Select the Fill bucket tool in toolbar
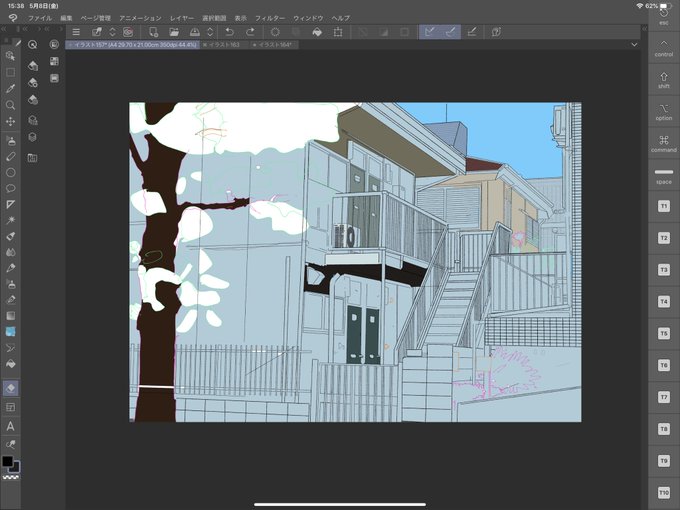Viewport: 680px width, 510px height. tap(10, 363)
